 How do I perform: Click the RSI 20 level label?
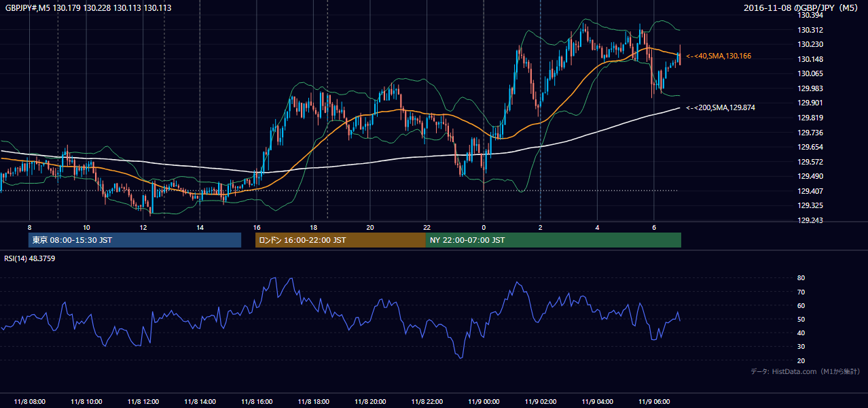[801, 360]
